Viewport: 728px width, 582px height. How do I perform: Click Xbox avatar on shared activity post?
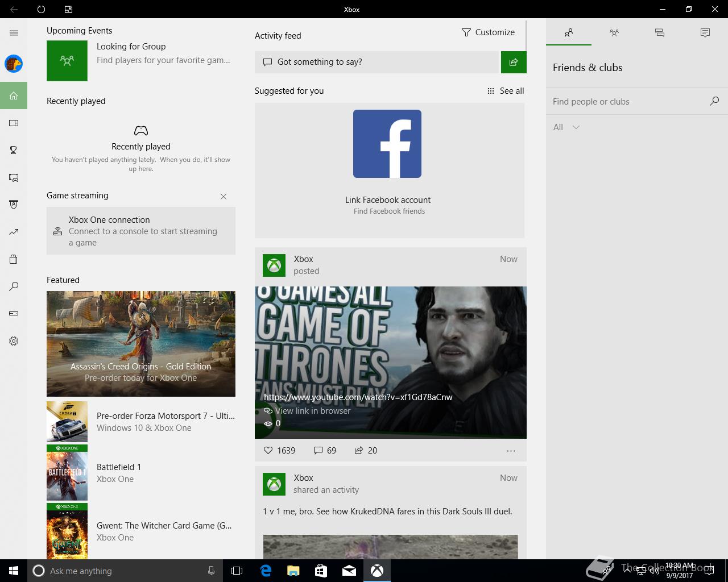274,484
